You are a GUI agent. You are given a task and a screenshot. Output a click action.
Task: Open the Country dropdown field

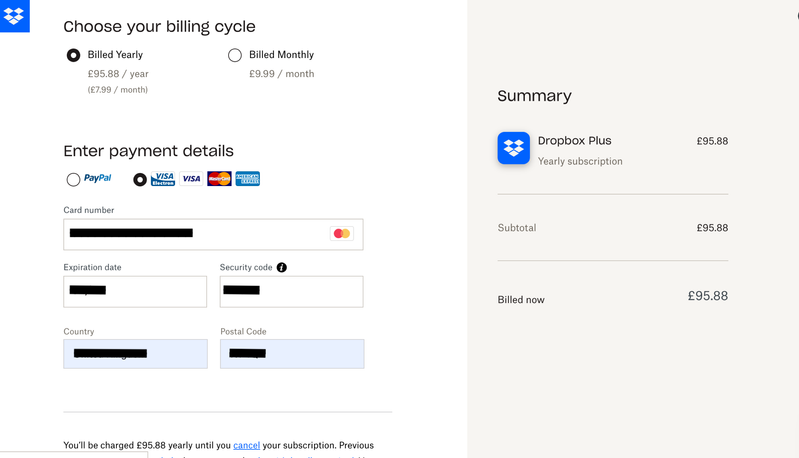coord(135,354)
